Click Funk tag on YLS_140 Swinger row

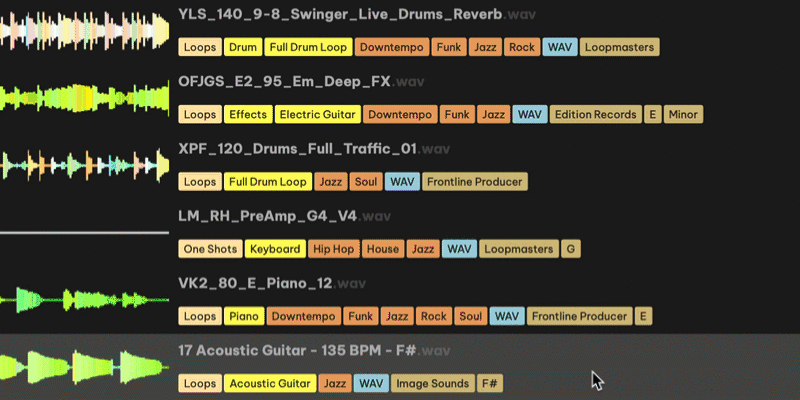click(x=449, y=47)
